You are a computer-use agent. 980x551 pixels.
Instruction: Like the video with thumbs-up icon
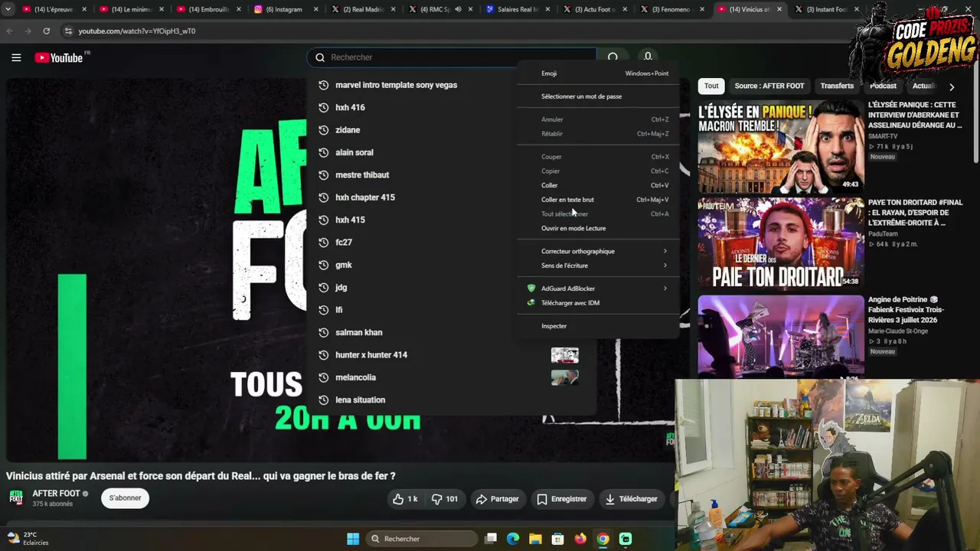(398, 499)
